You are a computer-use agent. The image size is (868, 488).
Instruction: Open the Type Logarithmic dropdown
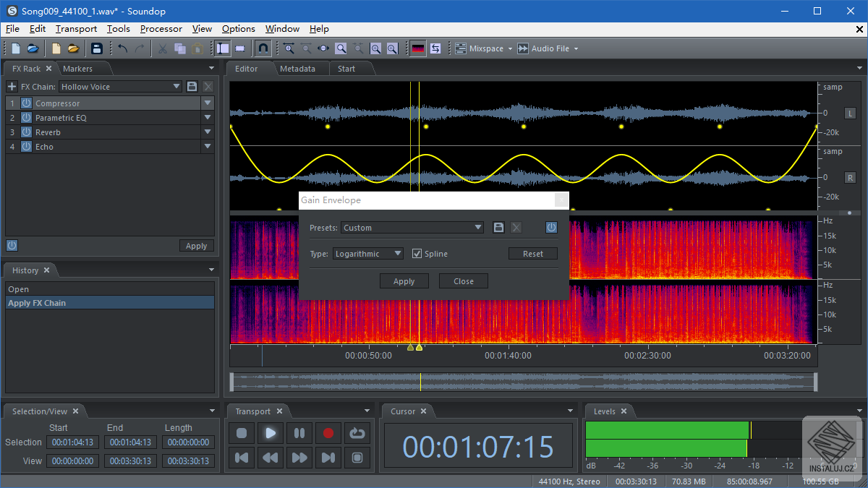coord(368,254)
